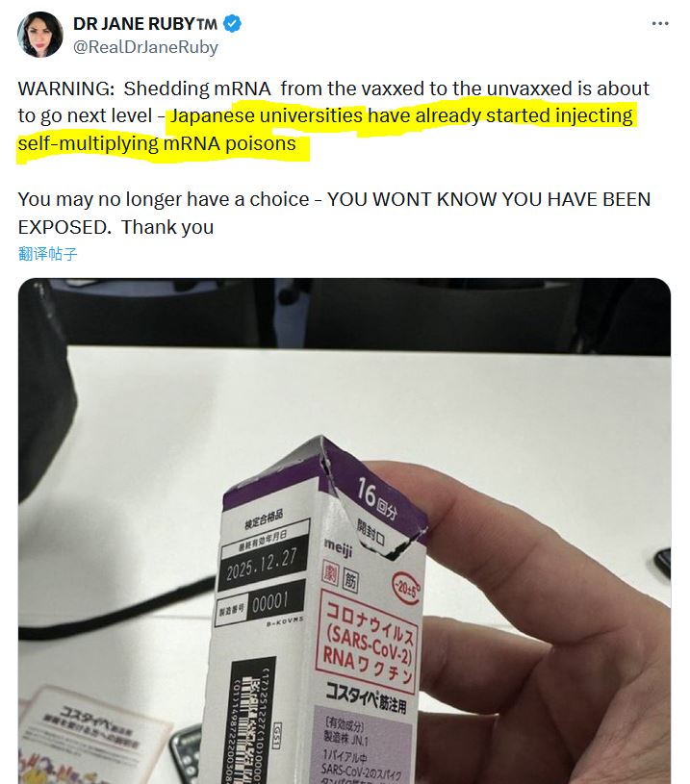690x784 pixels.
Task: Open the @RealDrJaneRuby handle link
Action: click(x=145, y=47)
